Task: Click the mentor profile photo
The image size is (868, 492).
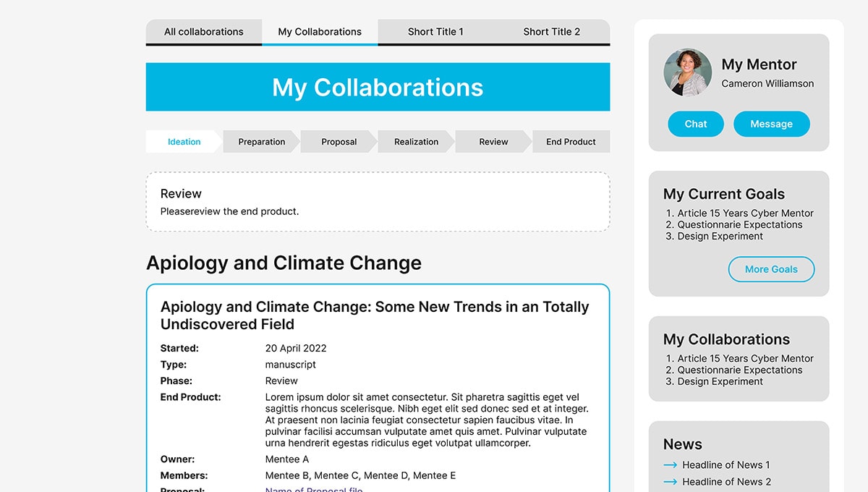Action: click(688, 72)
